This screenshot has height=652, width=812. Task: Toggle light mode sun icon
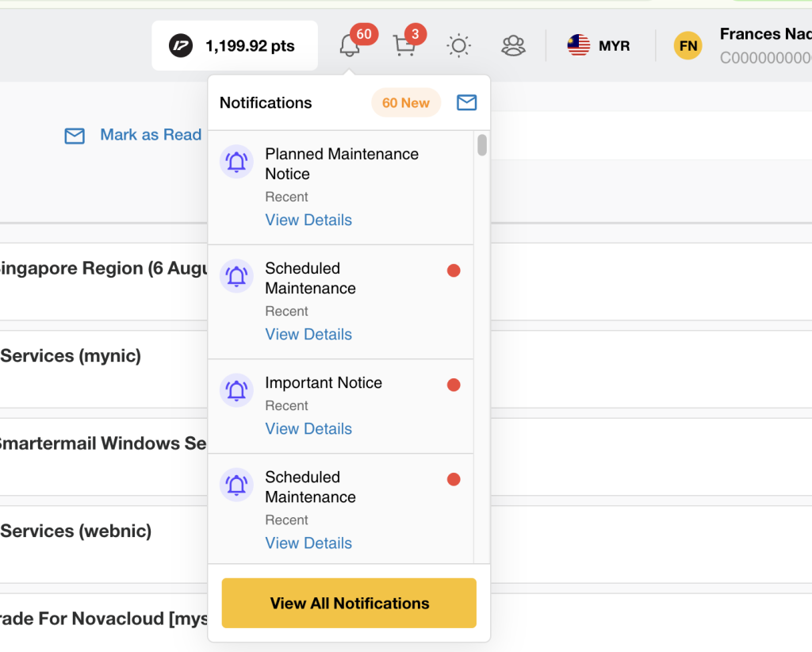pyautogui.click(x=459, y=45)
